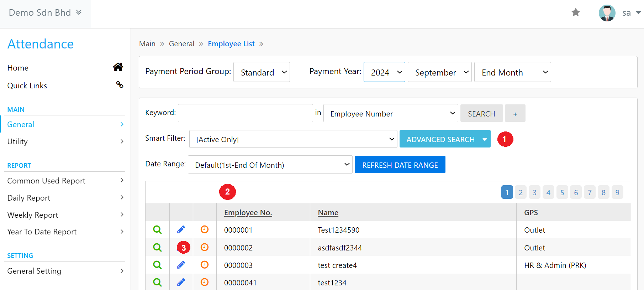This screenshot has height=290, width=644.
Task: Open Payment Year 2024 dropdown
Action: point(384,72)
